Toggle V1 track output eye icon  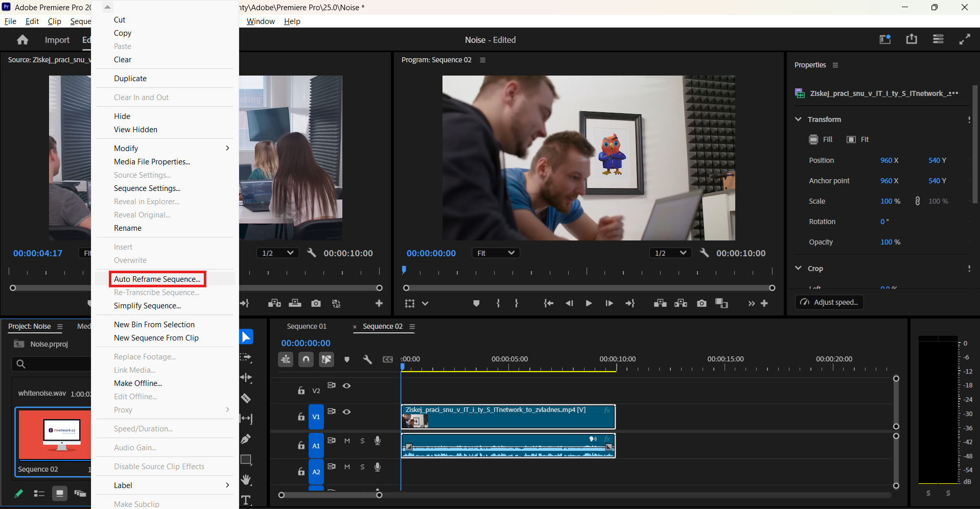click(x=347, y=412)
